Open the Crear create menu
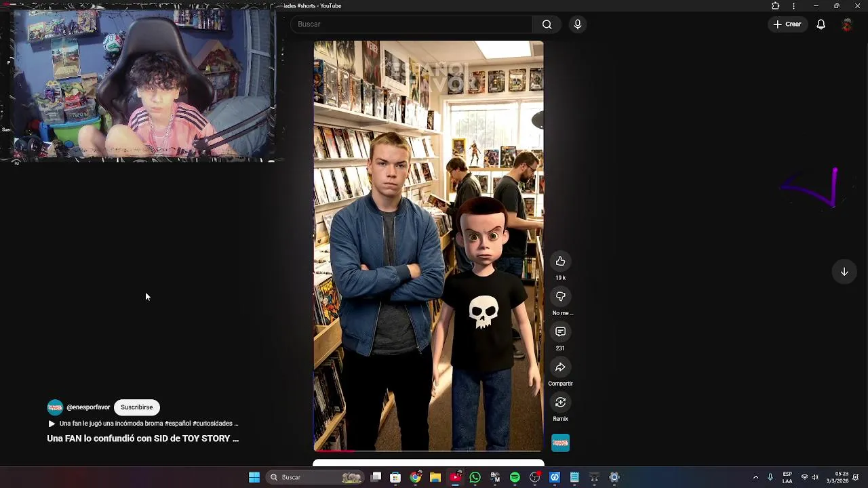 coord(787,24)
